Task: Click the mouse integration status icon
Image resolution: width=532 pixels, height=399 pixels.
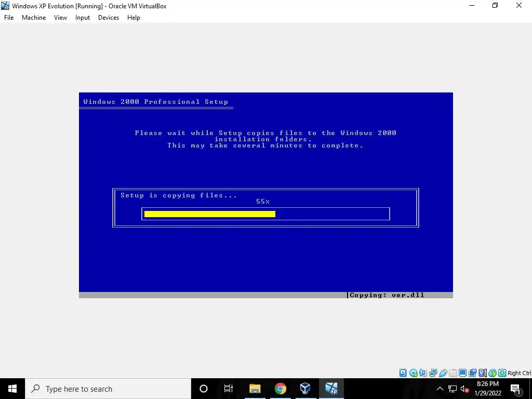Action: click(x=493, y=373)
